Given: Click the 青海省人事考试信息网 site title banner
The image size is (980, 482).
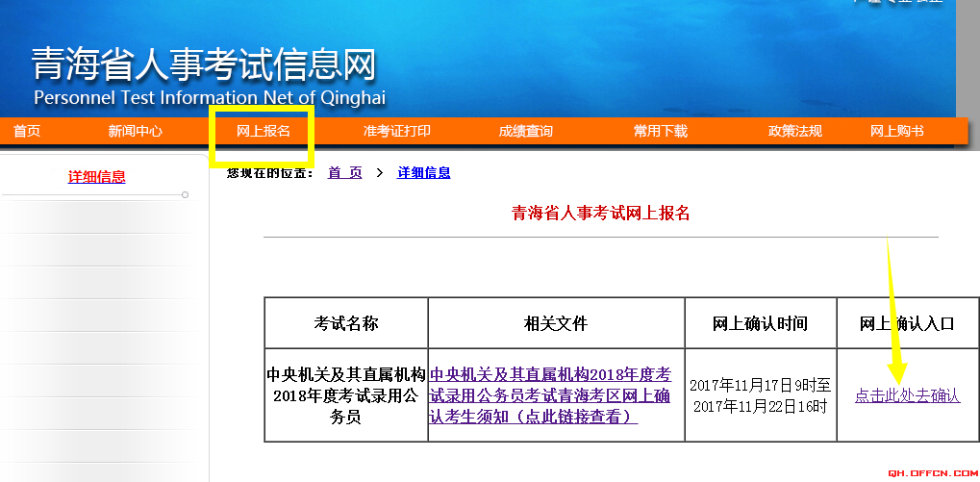Looking at the screenshot, I should pos(204,65).
